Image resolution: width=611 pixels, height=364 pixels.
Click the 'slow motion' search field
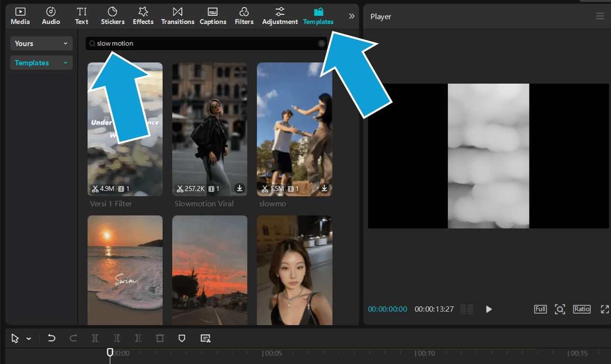[x=207, y=43]
